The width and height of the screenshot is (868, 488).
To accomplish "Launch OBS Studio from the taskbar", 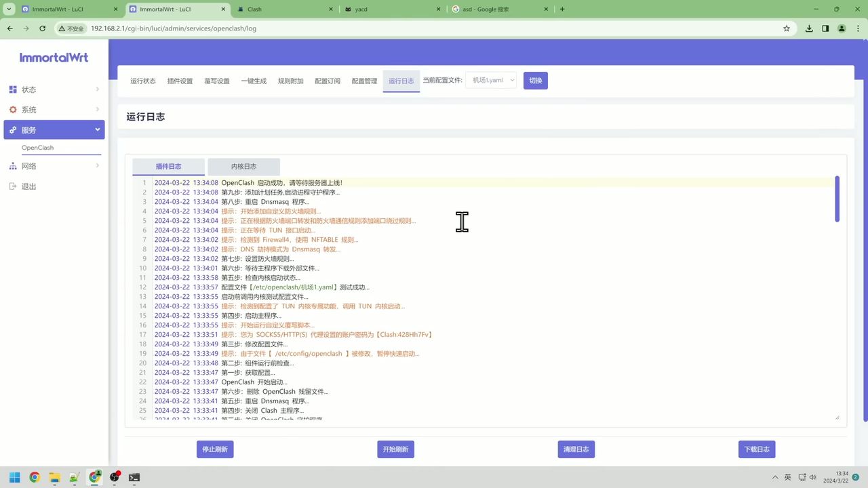I will [x=114, y=477].
